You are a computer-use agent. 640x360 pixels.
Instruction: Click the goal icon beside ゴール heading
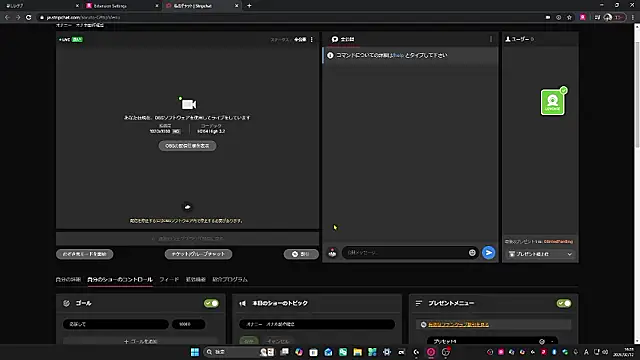click(x=67, y=303)
